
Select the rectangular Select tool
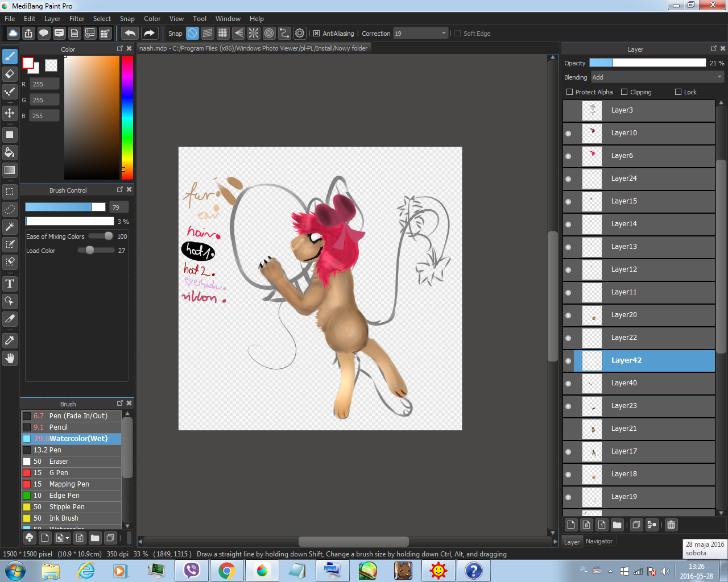10,192
